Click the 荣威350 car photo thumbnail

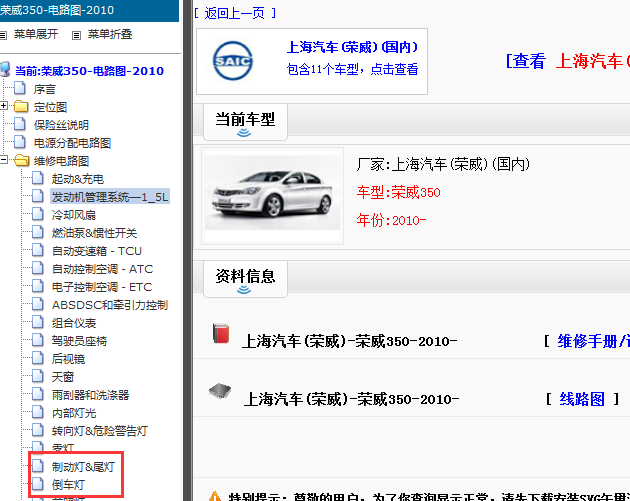tap(272, 196)
